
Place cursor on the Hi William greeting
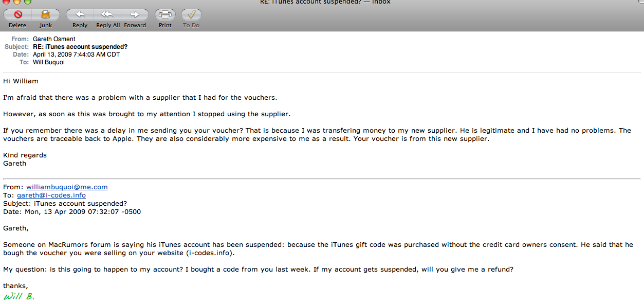(21, 81)
